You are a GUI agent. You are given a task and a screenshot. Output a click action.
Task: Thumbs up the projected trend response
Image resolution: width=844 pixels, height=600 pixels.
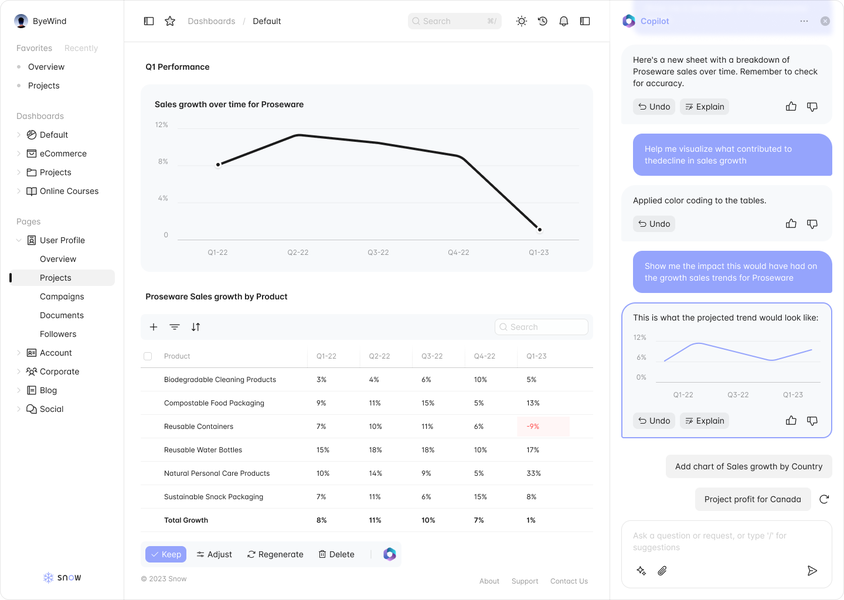point(791,421)
